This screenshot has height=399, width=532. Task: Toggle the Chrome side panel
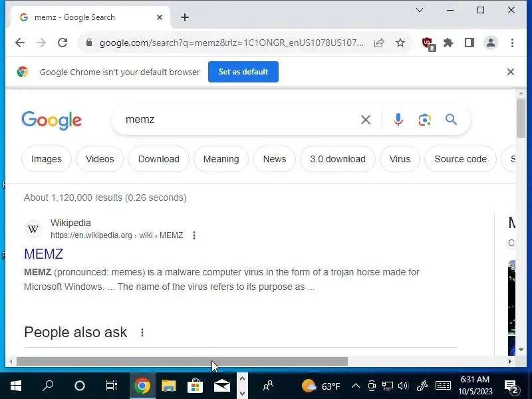[469, 43]
